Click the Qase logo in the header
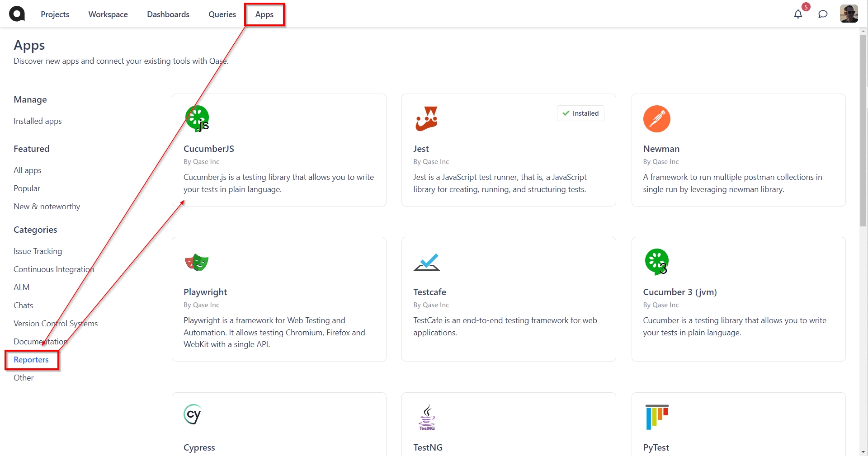Viewport: 868px width, 456px height. (17, 14)
